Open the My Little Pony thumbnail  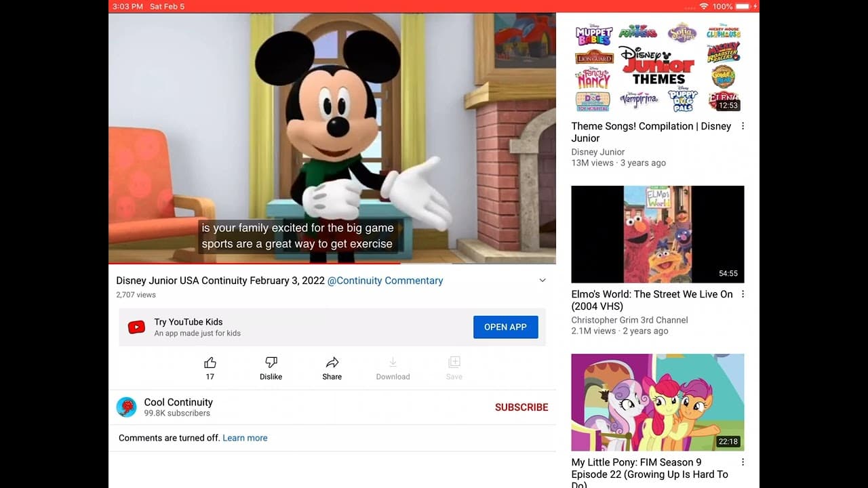point(658,403)
